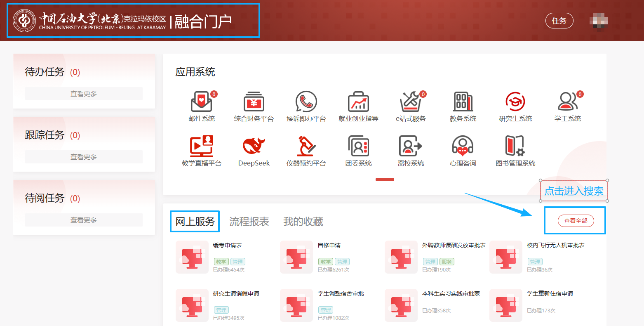Click the red page indicator below apps
The height and width of the screenshot is (326, 644).
coord(385,180)
